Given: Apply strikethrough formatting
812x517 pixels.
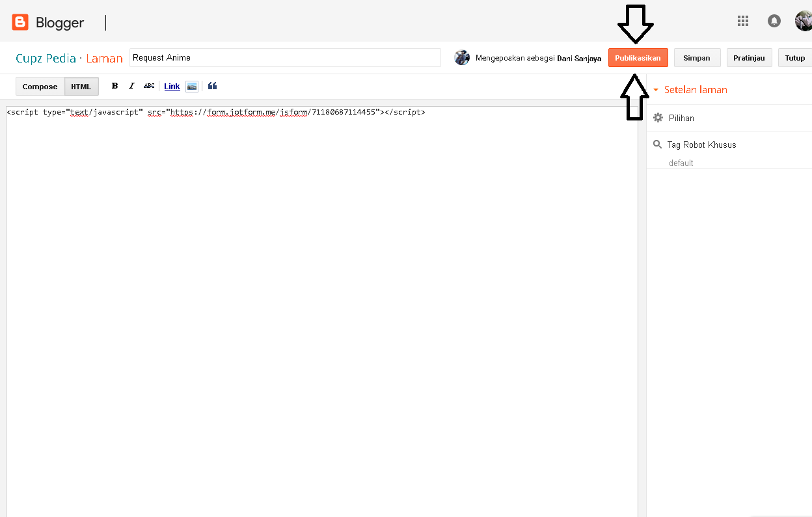Looking at the screenshot, I should 149,86.
